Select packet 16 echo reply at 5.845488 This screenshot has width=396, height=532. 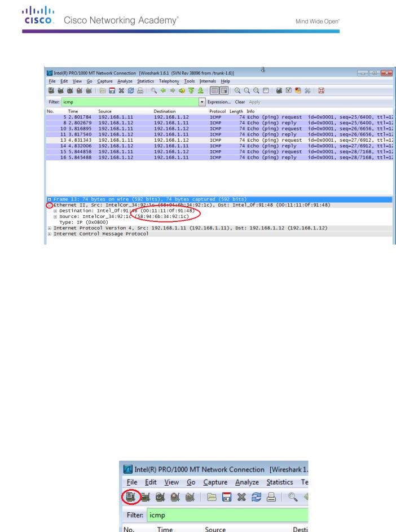(219, 158)
